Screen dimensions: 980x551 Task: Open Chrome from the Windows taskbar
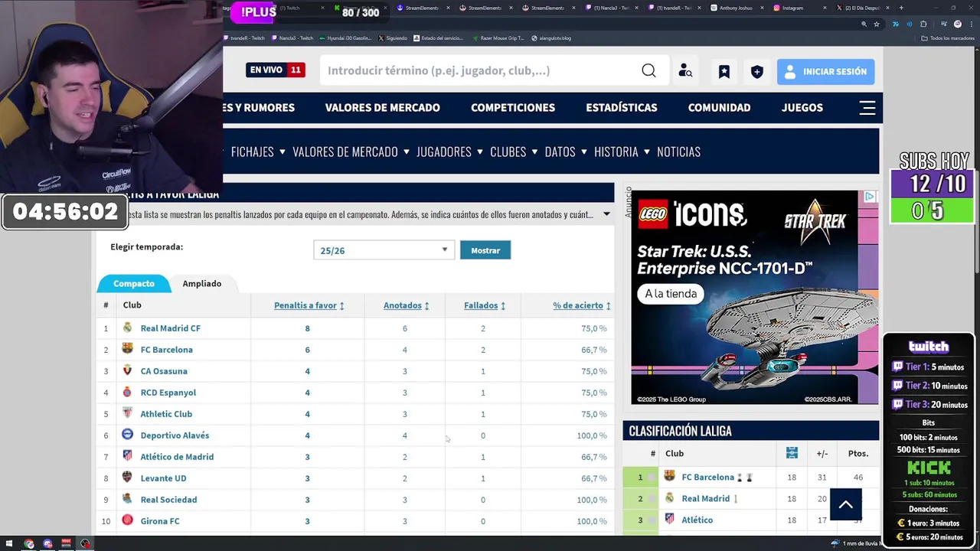click(x=29, y=544)
